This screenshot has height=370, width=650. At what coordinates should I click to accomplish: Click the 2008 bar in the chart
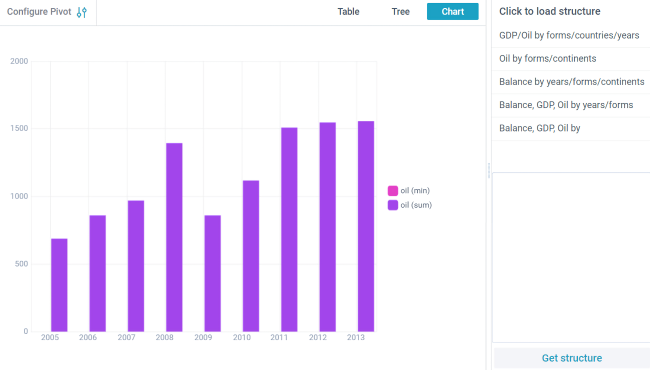click(x=174, y=237)
